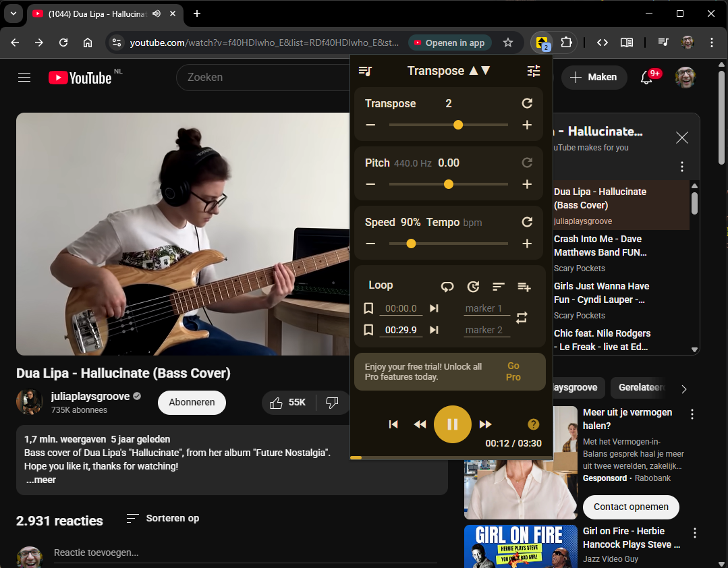This screenshot has width=728, height=568.
Task: Click the add-loop-to-list icon
Action: tap(524, 287)
